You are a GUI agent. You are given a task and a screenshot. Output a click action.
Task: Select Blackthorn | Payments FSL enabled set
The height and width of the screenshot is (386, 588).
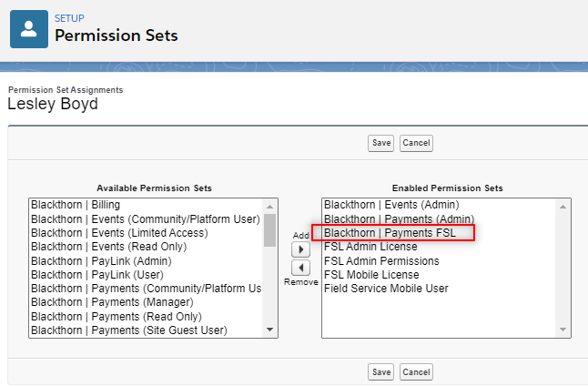(439, 233)
